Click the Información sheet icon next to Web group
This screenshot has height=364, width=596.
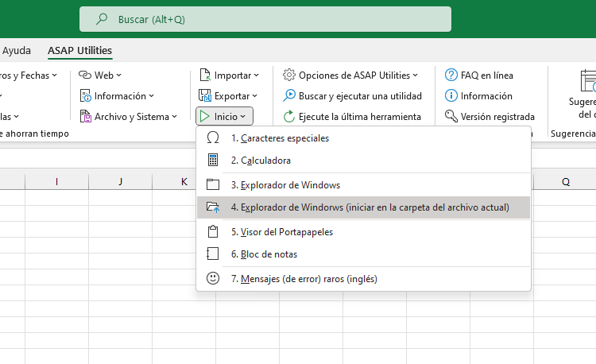point(86,95)
